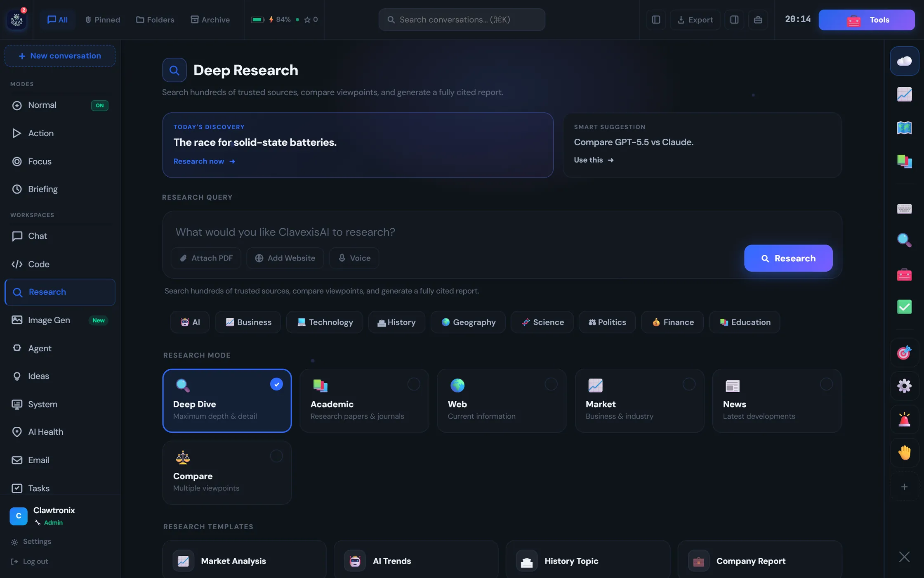Choose the Technology topic chip
Screen dimensions: 924x578
click(x=325, y=322)
